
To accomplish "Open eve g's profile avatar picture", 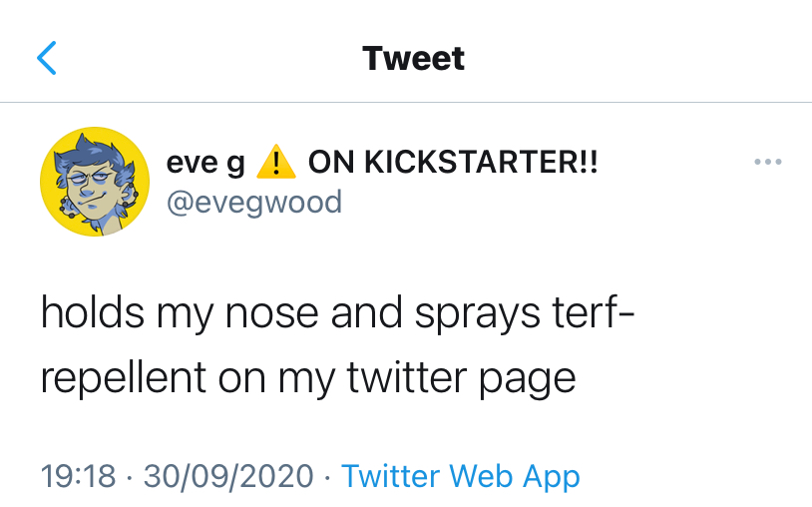I will [x=87, y=182].
